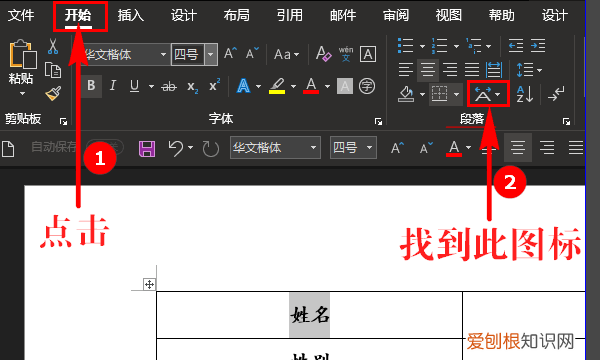Copy using the two-pages icon in the Clipboard group
The height and width of the screenshot is (360, 600).
point(53,70)
